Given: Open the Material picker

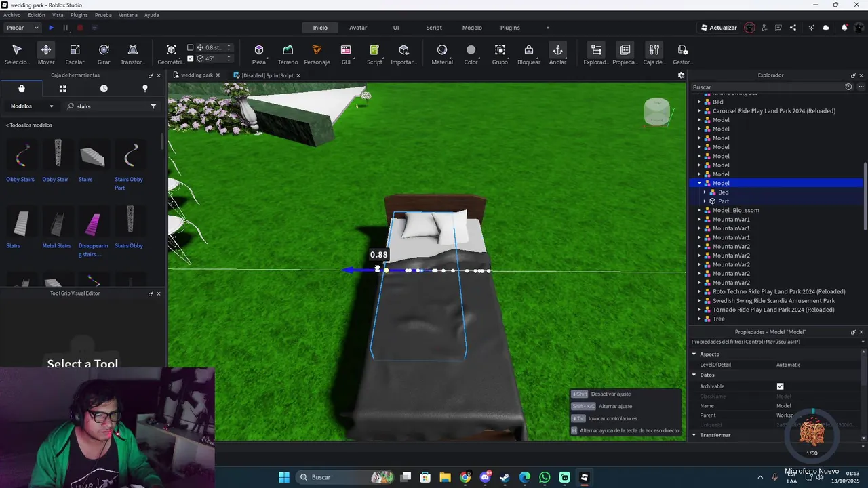Looking at the screenshot, I should tap(442, 54).
